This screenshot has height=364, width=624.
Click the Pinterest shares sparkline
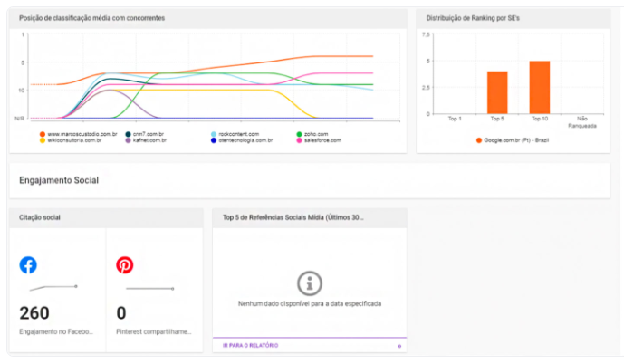point(150,289)
